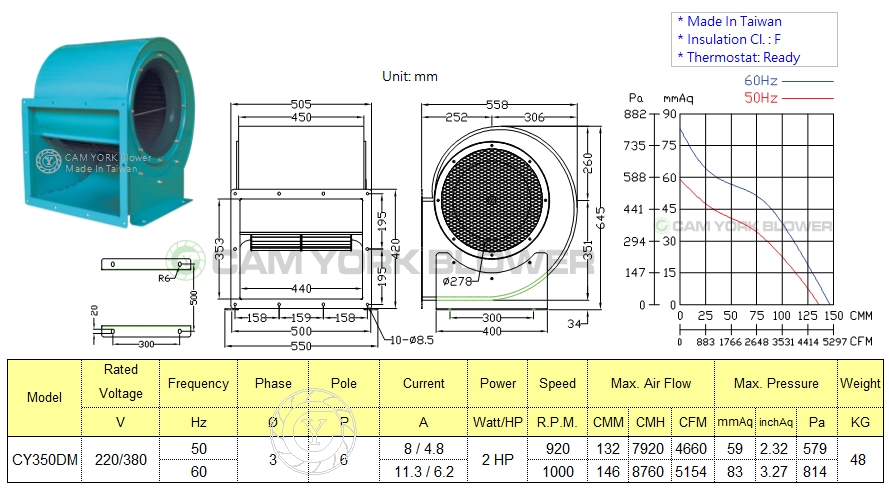
Task: Click the ø278 inlet diameter label
Action: coord(457,281)
